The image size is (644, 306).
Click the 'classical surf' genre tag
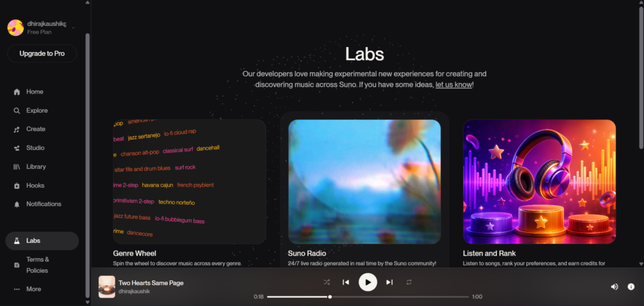tap(178, 150)
